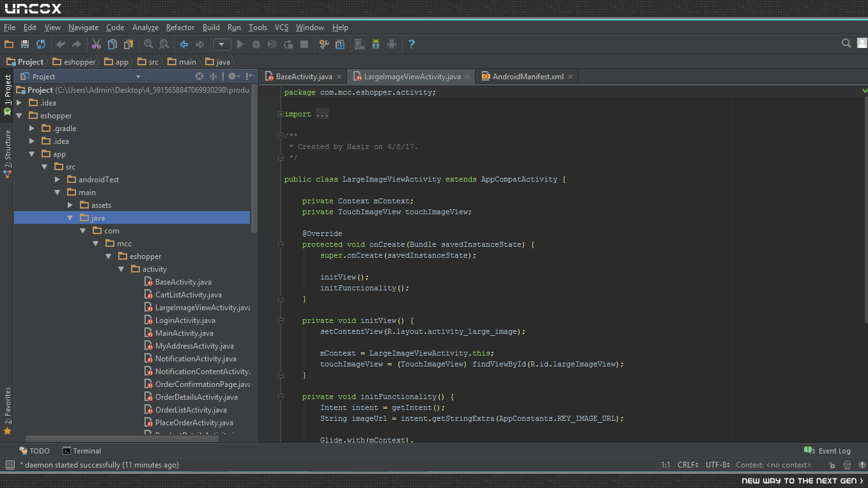Viewport: 868px width, 488px height.
Task: Switch to AndroidManifest.xml tab
Action: (528, 77)
